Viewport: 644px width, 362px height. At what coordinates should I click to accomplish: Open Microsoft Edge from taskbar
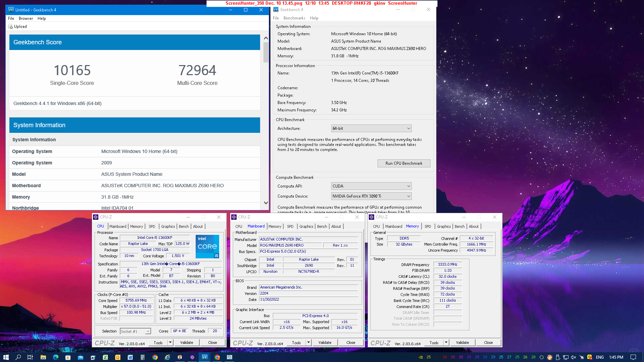pos(55,357)
